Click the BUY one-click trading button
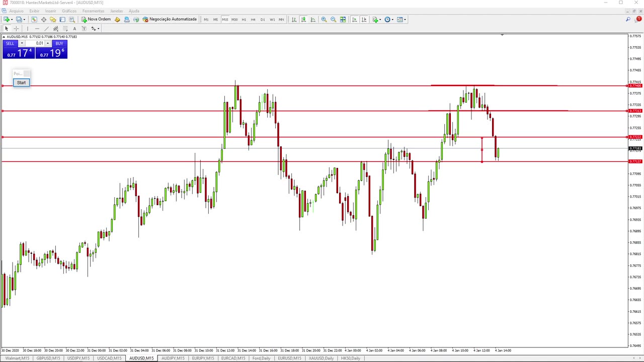 (x=59, y=43)
